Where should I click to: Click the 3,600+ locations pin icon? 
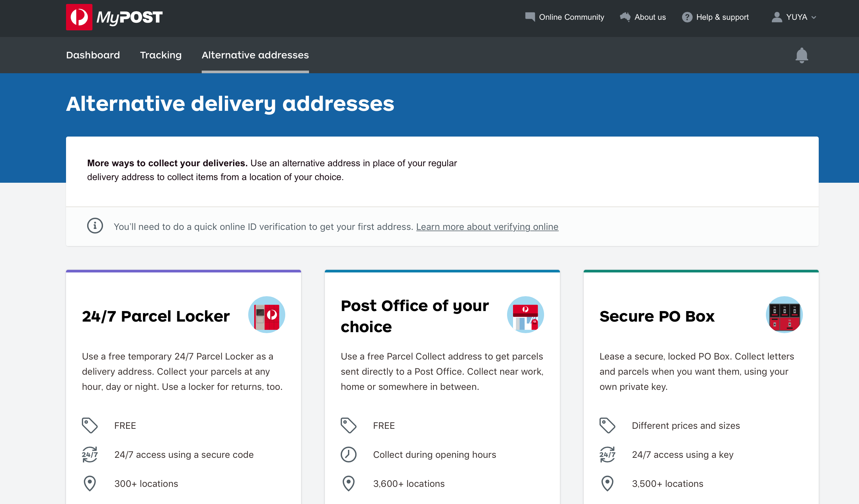tap(348, 484)
